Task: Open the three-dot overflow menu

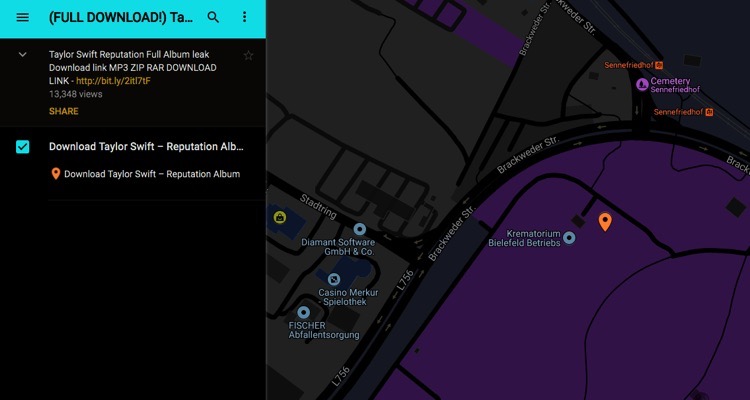Action: [244, 17]
